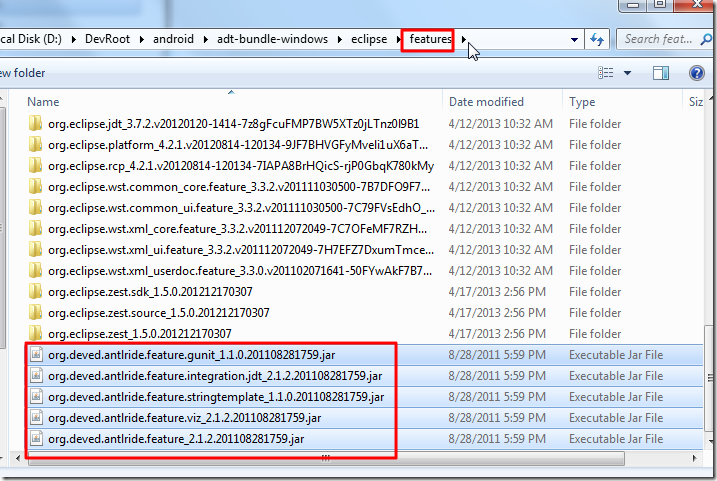Sort by the Date modified column header

click(x=486, y=102)
